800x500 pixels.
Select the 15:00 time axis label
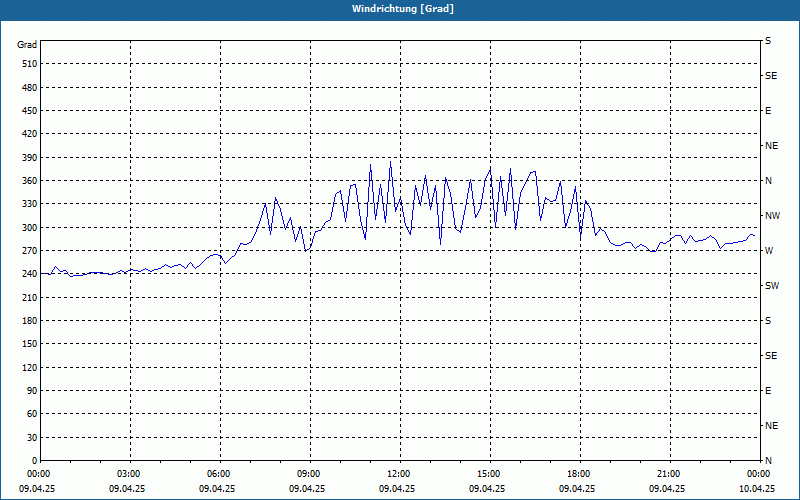pos(489,474)
